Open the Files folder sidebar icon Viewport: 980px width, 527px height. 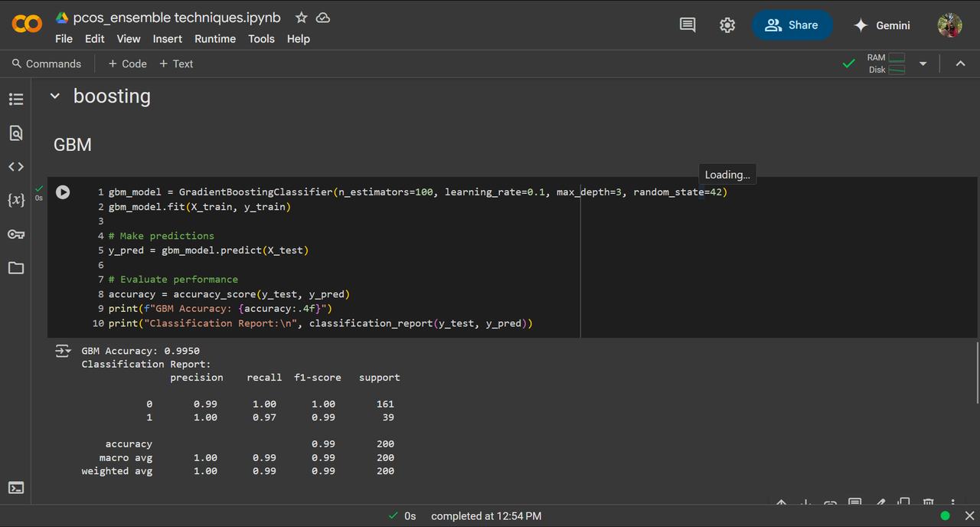point(16,267)
